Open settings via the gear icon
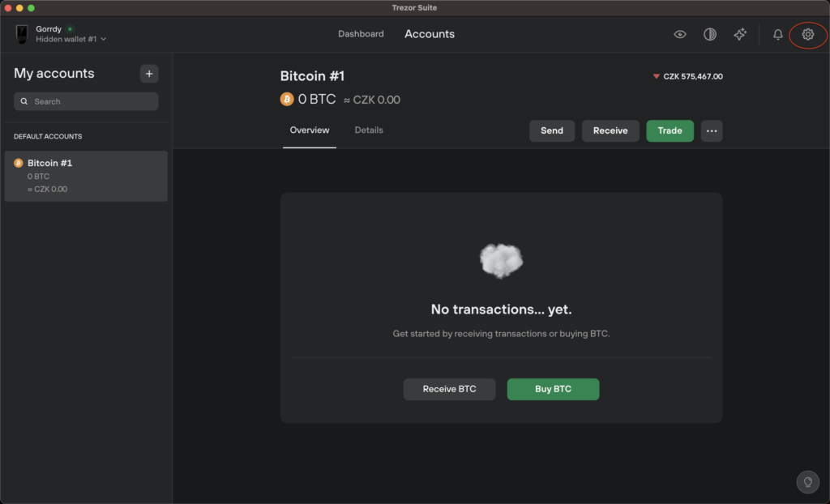 pos(807,34)
